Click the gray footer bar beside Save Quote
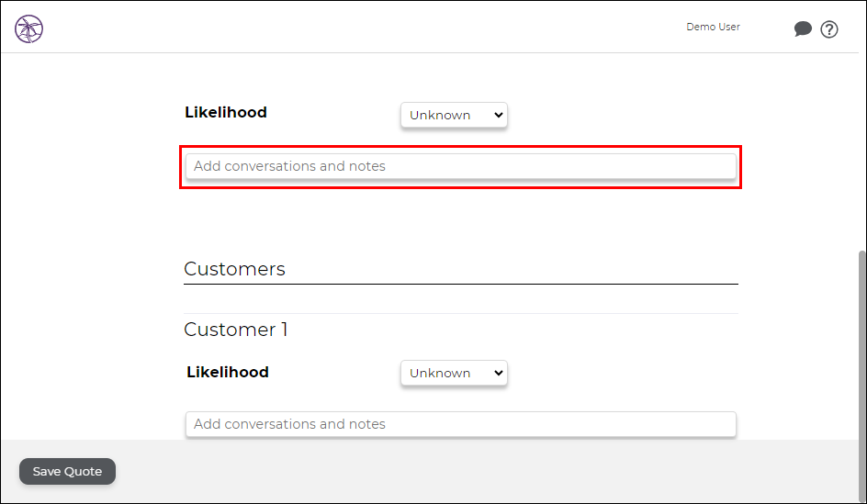 [x=487, y=471]
